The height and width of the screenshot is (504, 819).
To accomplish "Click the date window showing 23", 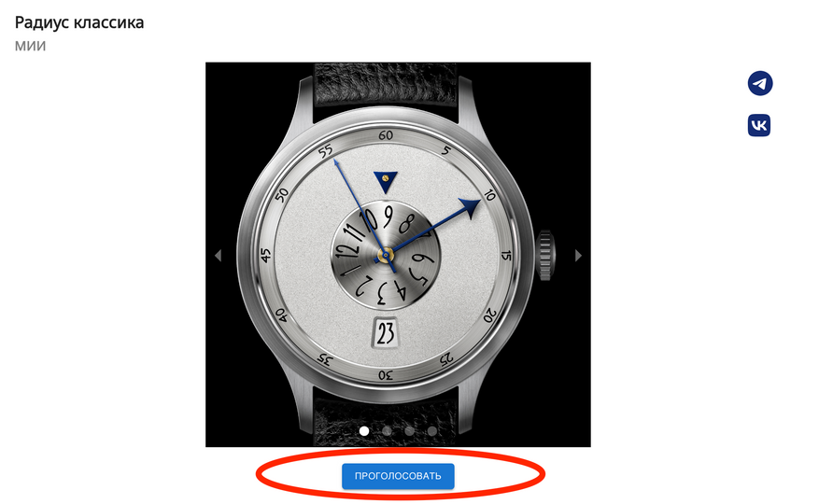I will pos(386,332).
